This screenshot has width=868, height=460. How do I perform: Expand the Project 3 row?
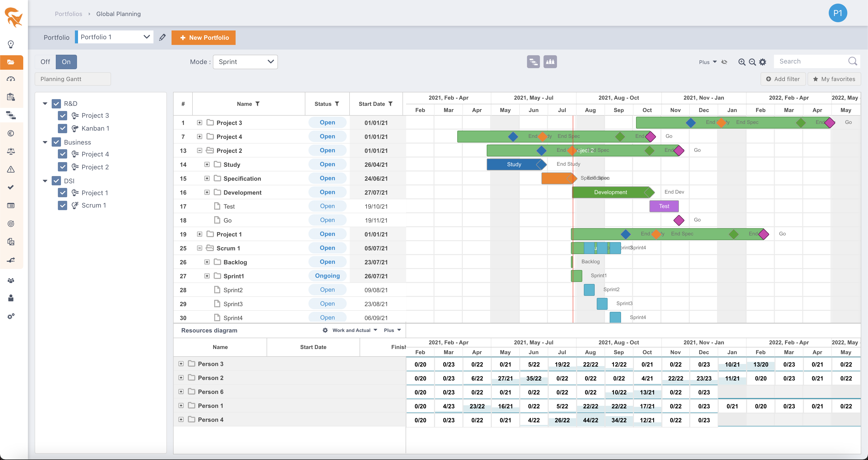199,123
